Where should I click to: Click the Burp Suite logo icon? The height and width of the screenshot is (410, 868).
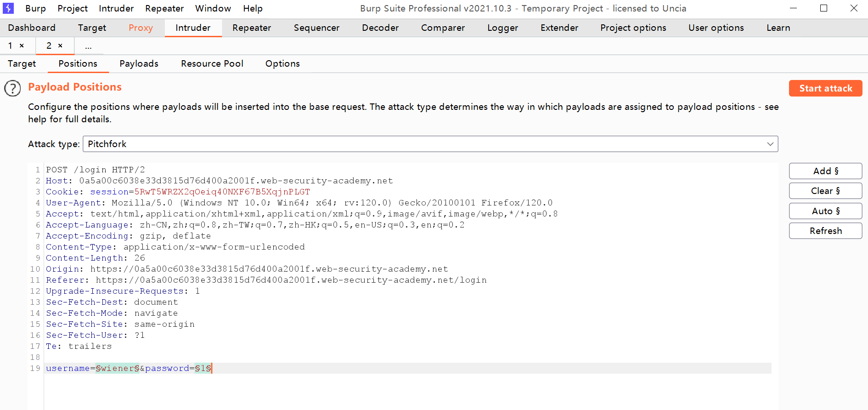click(8, 8)
